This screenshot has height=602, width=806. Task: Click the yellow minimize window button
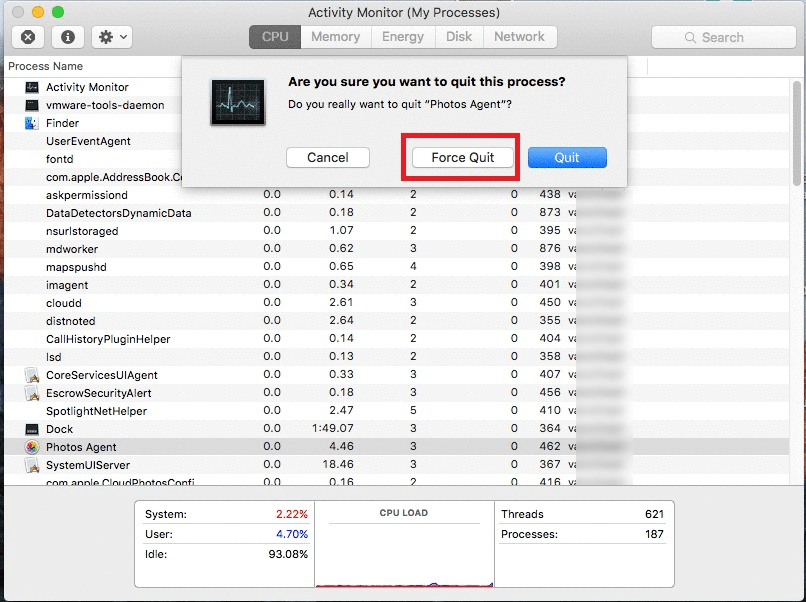[x=38, y=12]
